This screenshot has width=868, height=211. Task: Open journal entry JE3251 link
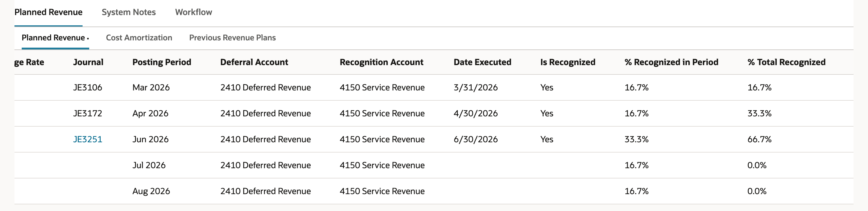click(88, 139)
